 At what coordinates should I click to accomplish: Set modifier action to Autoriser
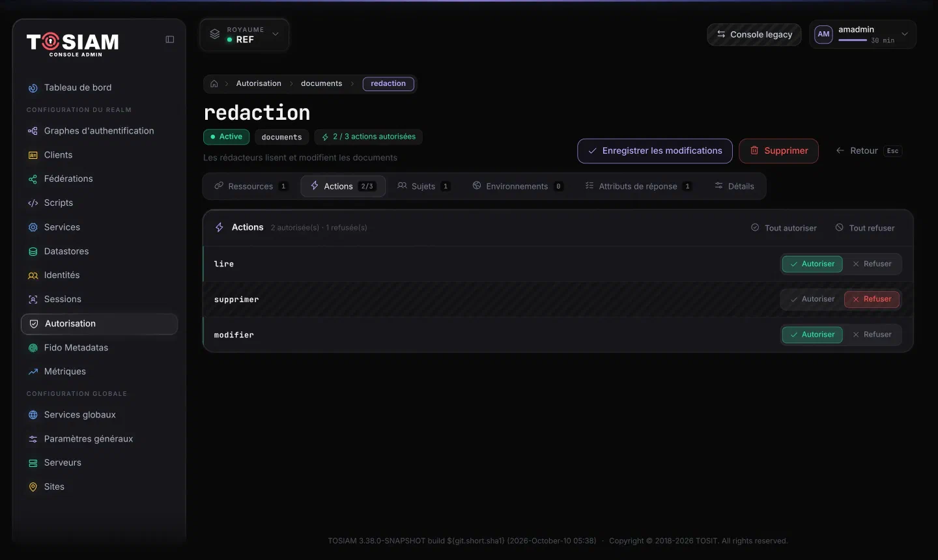812,335
